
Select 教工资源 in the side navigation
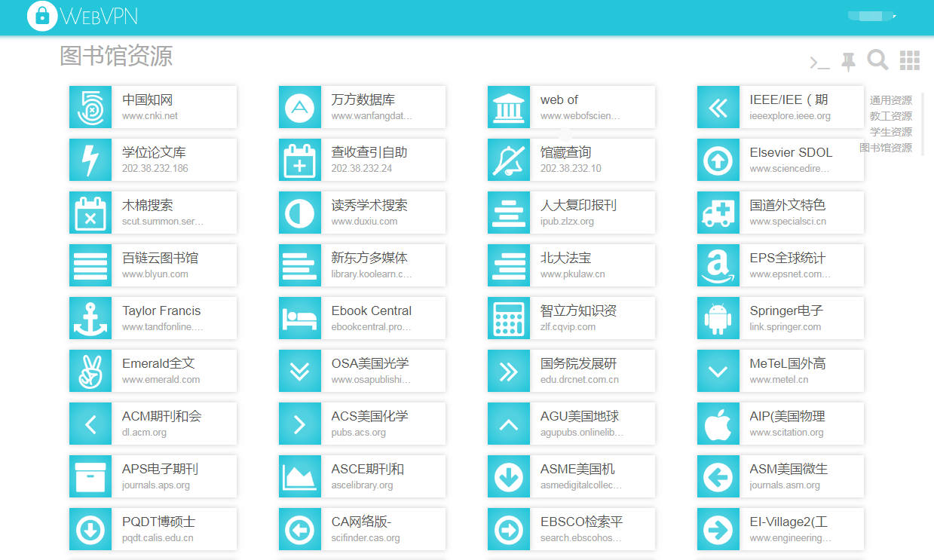tap(890, 116)
